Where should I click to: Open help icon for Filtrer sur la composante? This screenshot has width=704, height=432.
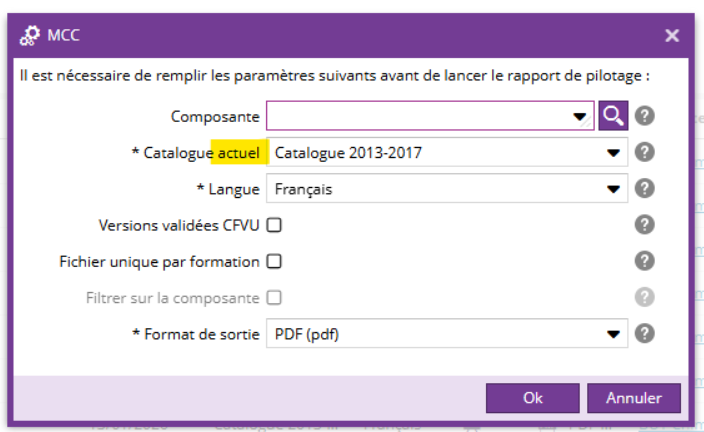coord(646,297)
